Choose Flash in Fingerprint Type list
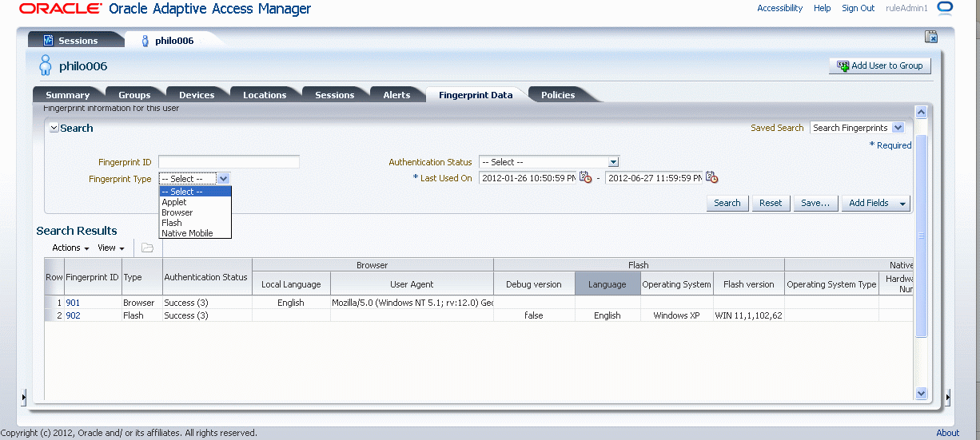Viewport: 980px width, 440px height. point(196,223)
